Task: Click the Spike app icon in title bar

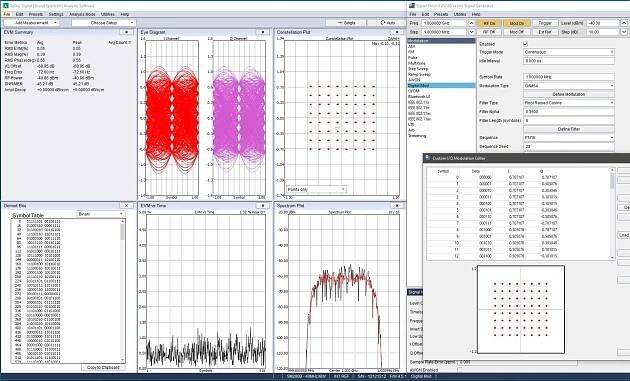Action: pos(7,6)
